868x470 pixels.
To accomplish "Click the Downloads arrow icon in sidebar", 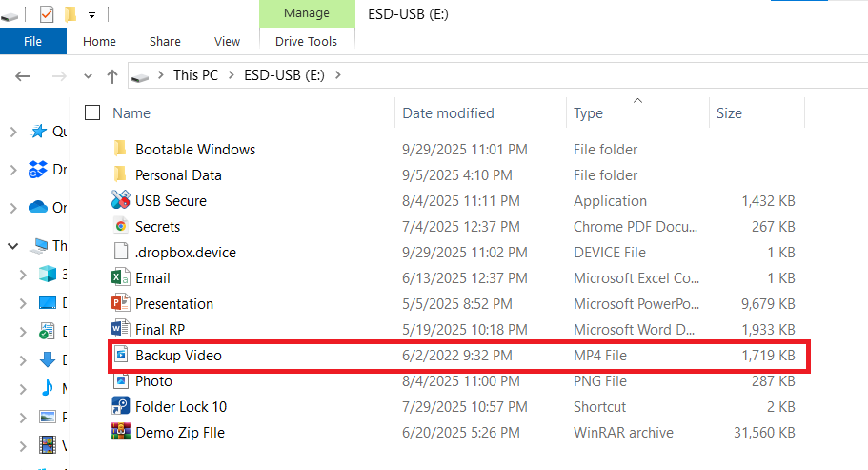I will click(48, 359).
